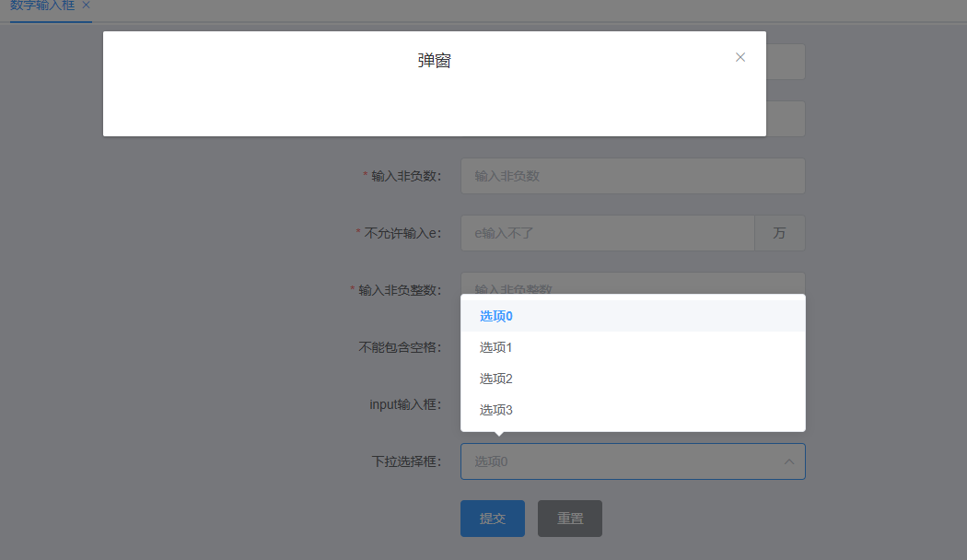Viewport: 967px width, 560px height.
Task: Click the 输入非负整数 input field
Action: [x=633, y=286]
